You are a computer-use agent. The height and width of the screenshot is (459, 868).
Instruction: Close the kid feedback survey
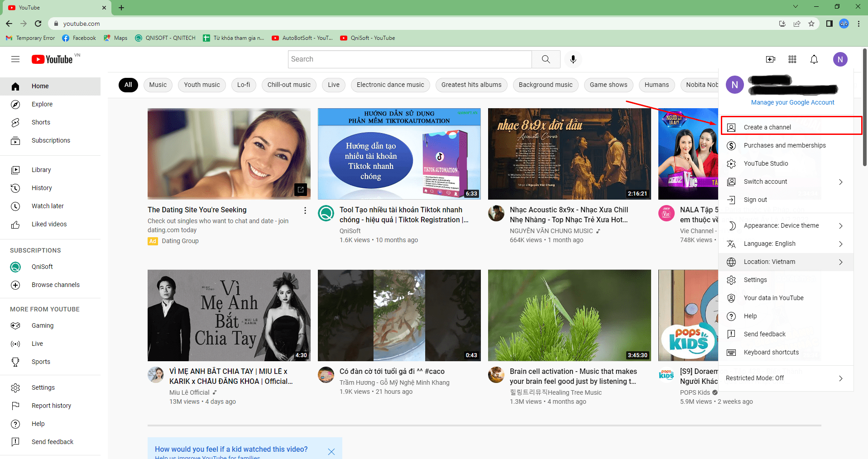(x=331, y=452)
